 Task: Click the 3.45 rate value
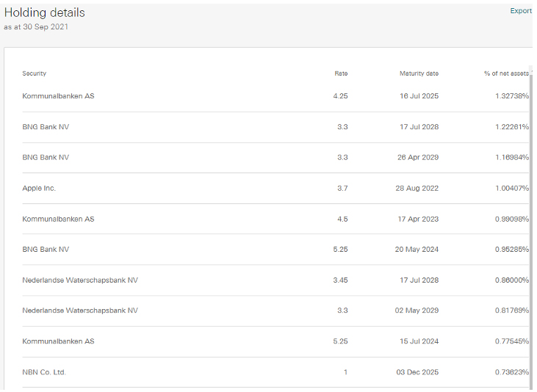[340, 280]
